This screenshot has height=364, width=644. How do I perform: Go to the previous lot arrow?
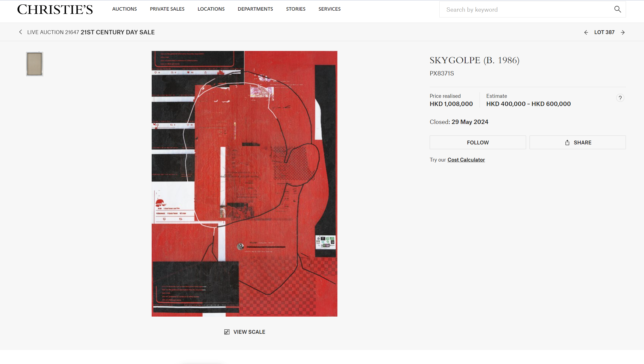point(586,32)
